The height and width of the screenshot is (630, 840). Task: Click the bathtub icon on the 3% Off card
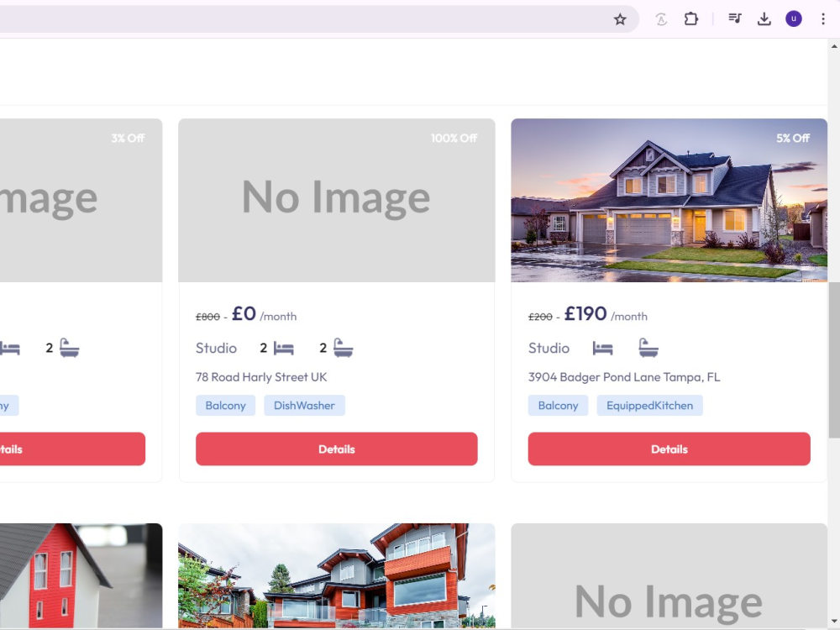coord(69,348)
